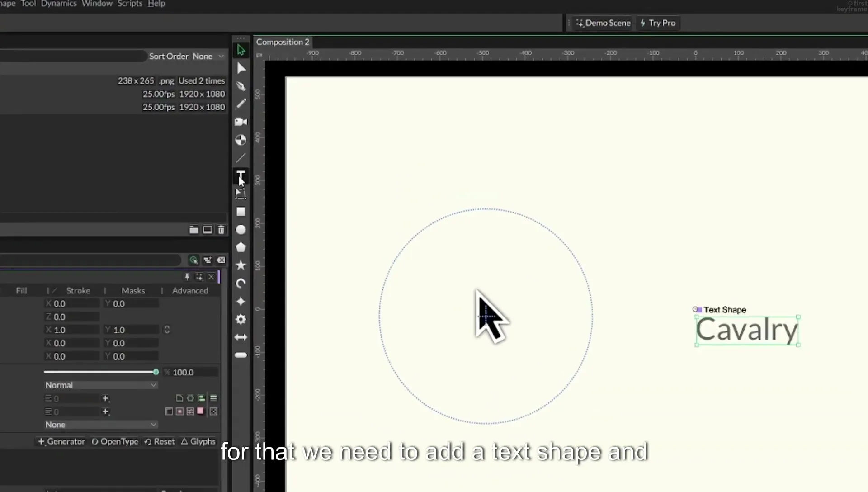Click the trash icon in assets panel
Image resolution: width=868 pixels, height=492 pixels.
tap(221, 230)
